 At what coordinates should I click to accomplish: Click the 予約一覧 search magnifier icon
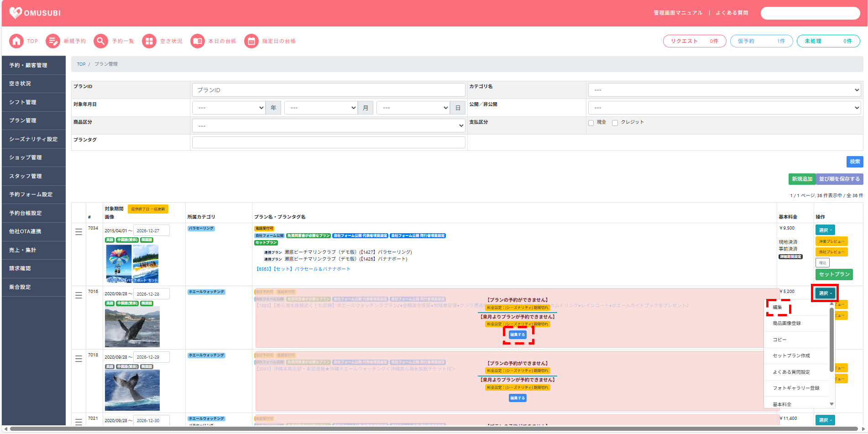click(101, 41)
